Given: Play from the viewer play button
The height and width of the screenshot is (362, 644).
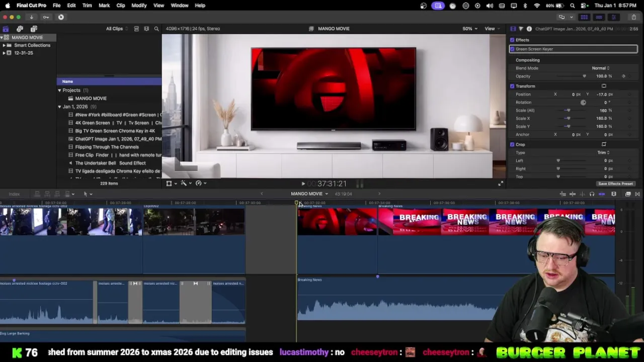Looking at the screenshot, I should 303,184.
